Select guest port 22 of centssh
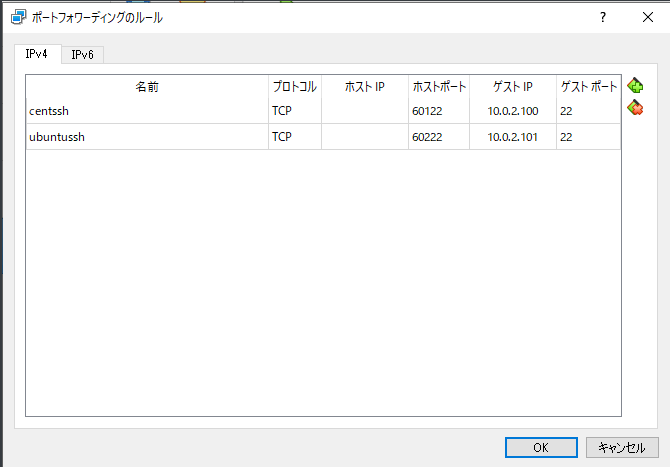 click(589, 111)
